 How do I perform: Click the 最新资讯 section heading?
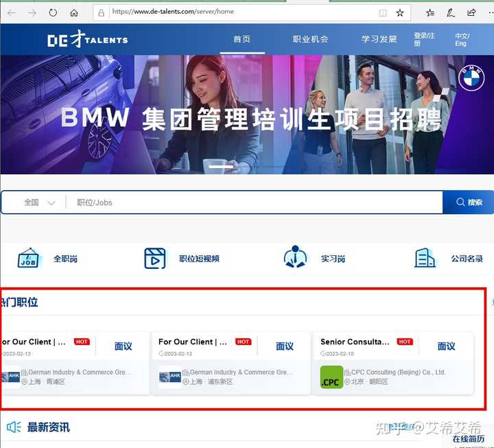coord(48,427)
